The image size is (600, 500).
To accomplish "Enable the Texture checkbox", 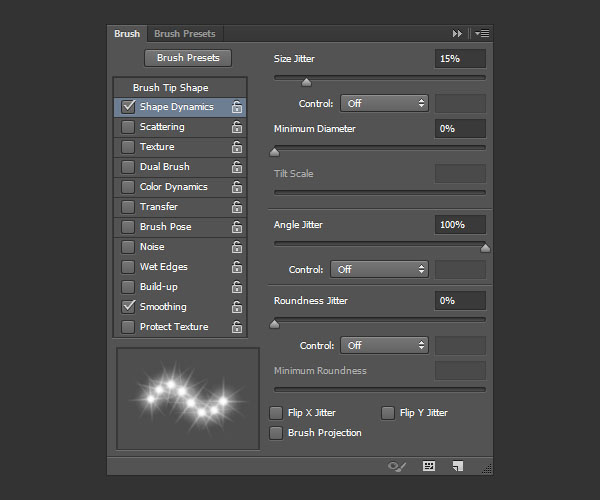I will [x=128, y=147].
